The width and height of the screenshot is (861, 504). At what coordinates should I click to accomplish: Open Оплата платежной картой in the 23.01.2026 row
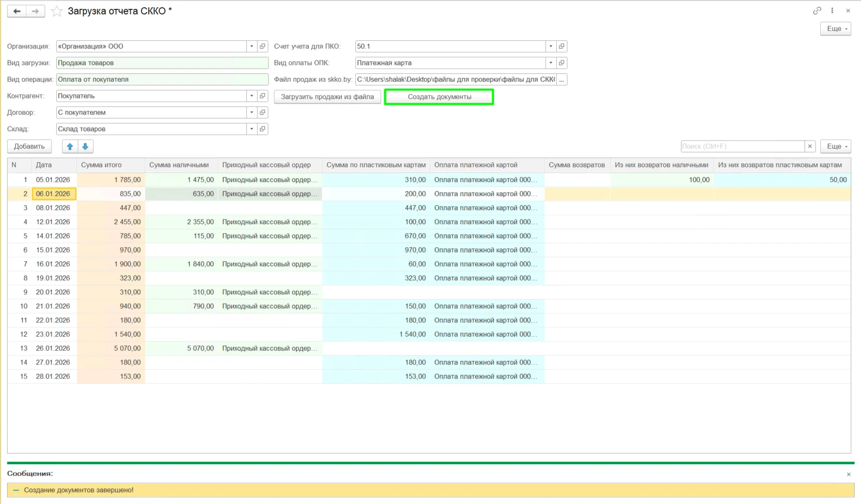(x=487, y=335)
